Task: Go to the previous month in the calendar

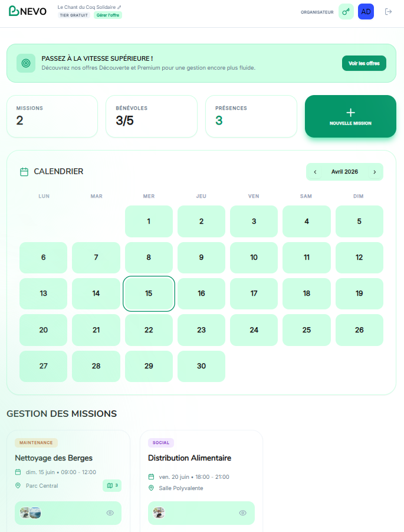Action: click(x=315, y=172)
